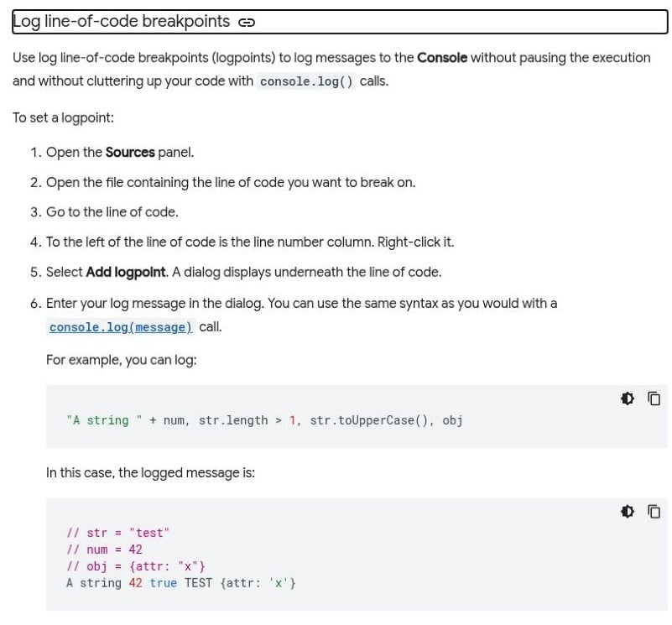Screen dimensions: 672x625
Task: Click the "A string " + num code line
Action: (x=264, y=420)
